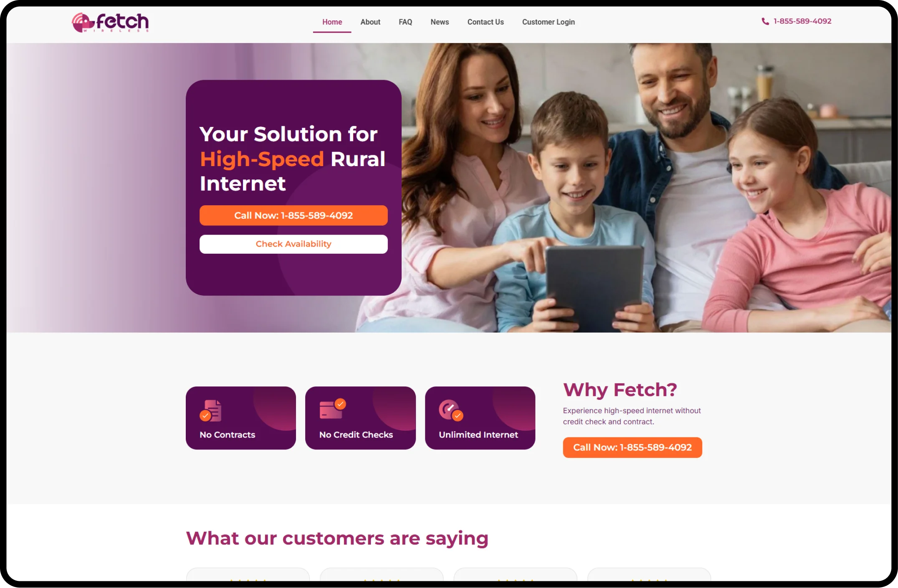Select the No Credit Checks card
Screen dimensions: 898x588
[x=360, y=418]
